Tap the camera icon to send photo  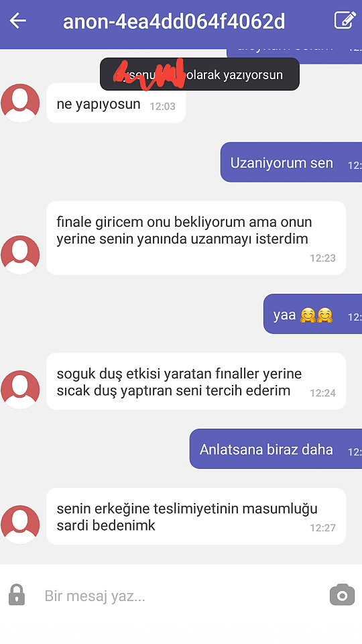pos(342,594)
